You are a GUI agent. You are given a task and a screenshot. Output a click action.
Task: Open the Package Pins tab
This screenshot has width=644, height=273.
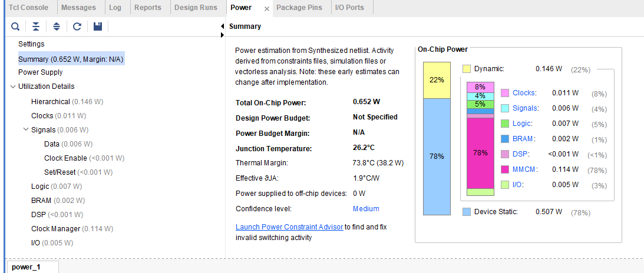click(300, 8)
